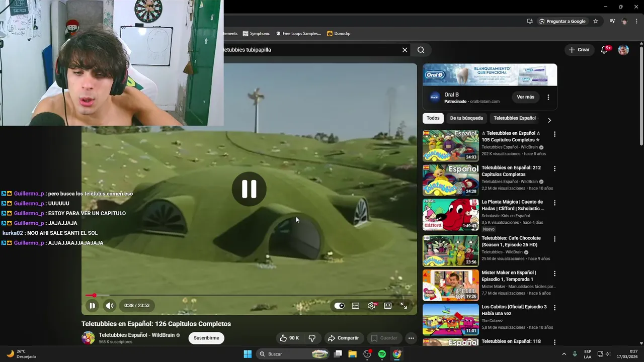Open options for 105 Capitulos Completos video
Viewport: 644px width, 362px height.
555,134
